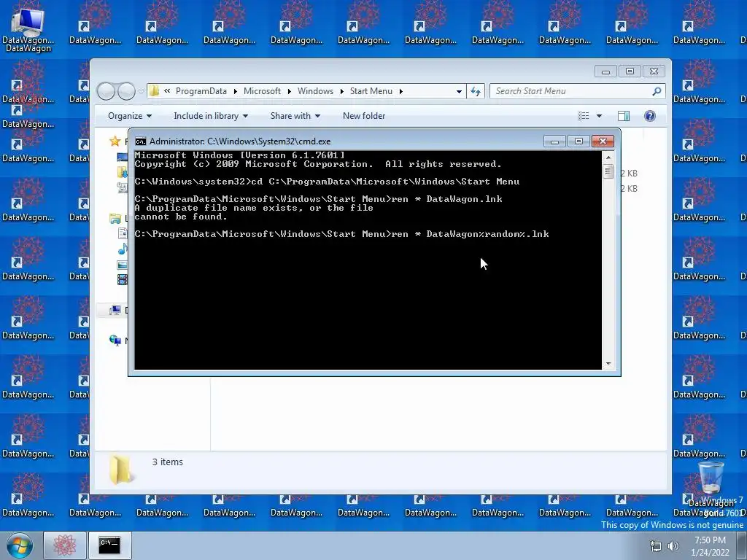The width and height of the screenshot is (747, 560).
Task: Expand the arrow after ProgramData breadcrumb
Action: [x=236, y=91]
